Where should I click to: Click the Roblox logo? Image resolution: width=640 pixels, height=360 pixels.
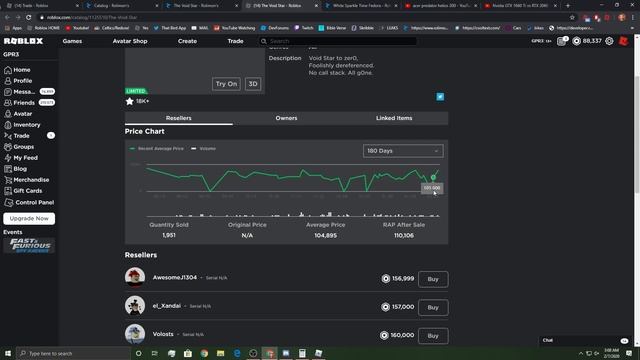[x=23, y=41]
